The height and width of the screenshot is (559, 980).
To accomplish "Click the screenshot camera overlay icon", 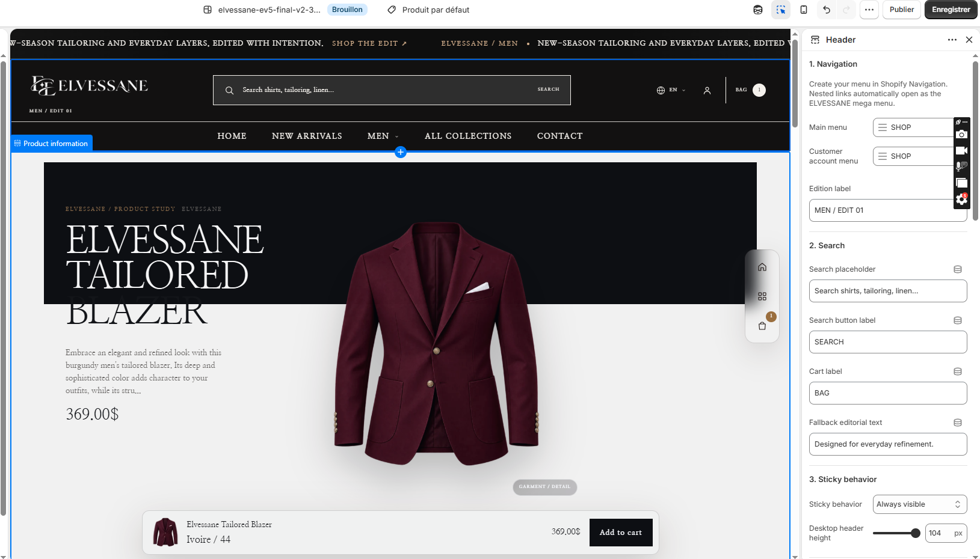I will (962, 135).
